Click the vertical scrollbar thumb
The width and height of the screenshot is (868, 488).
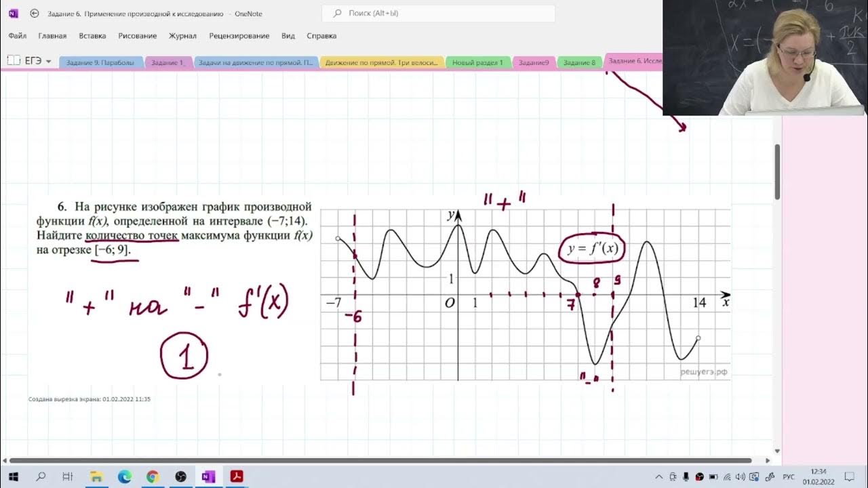point(777,171)
